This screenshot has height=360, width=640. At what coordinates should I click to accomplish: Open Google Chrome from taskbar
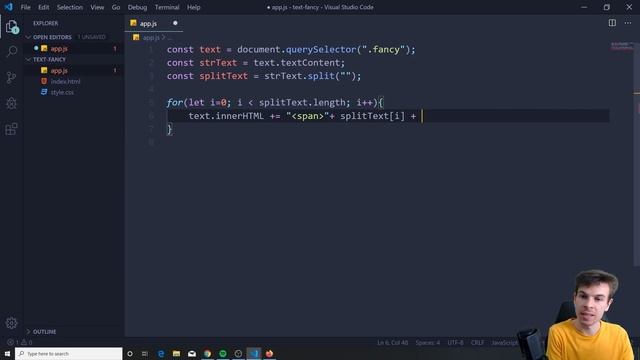click(x=207, y=353)
